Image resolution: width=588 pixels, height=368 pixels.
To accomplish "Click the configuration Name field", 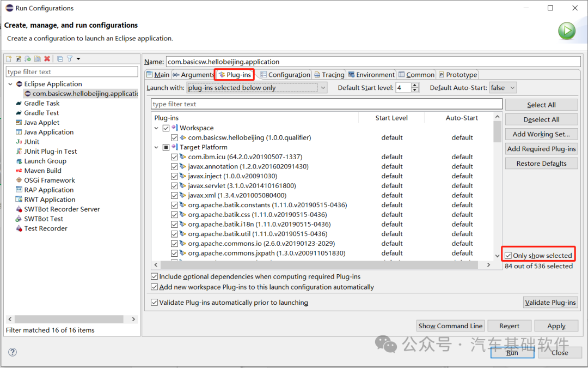I will [373, 62].
